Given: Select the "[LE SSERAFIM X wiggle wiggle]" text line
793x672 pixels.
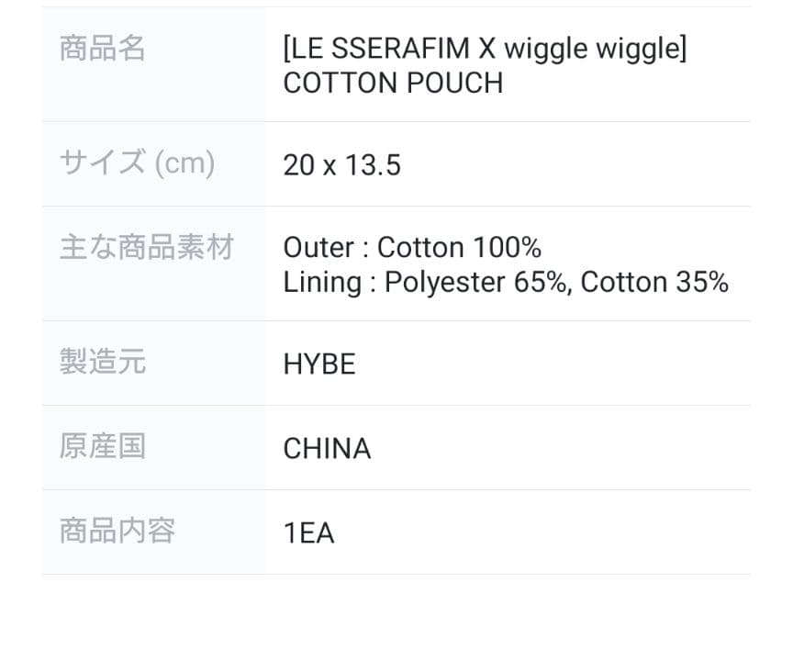Looking at the screenshot, I should pyautogui.click(x=484, y=49).
